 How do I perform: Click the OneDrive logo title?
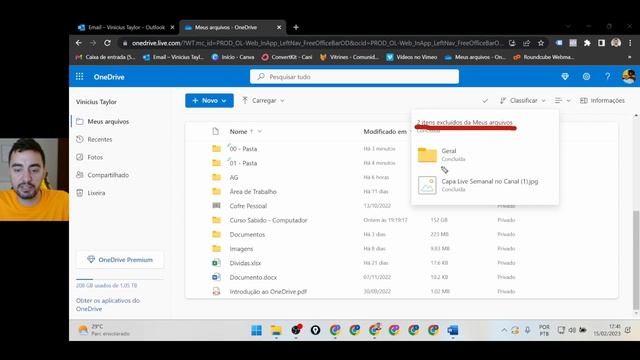coord(109,77)
